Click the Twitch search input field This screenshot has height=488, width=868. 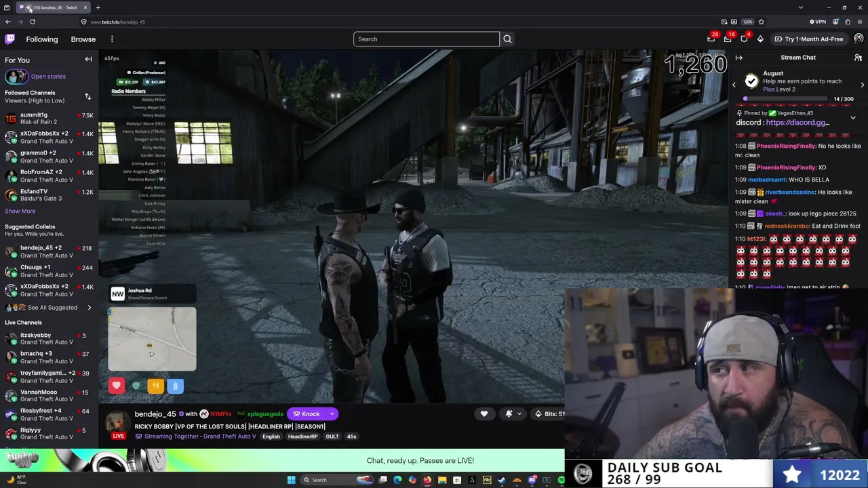tap(427, 39)
